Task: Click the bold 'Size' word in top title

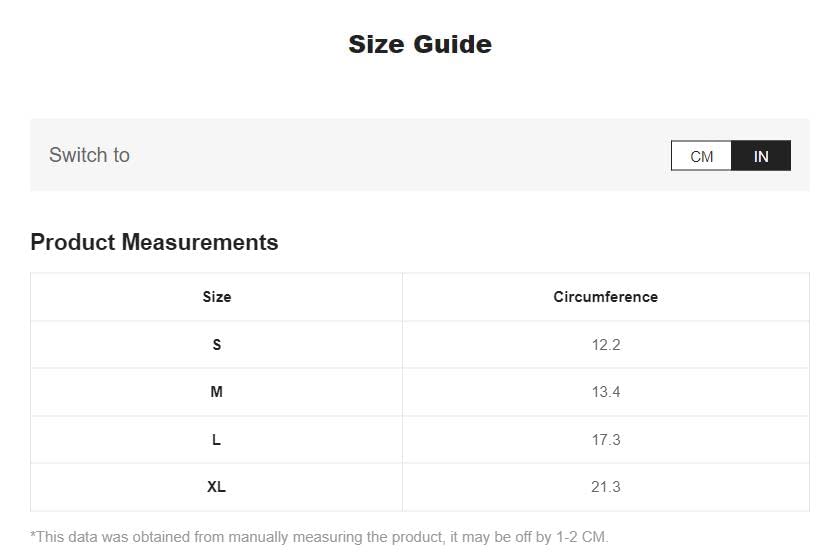Action: 376,44
